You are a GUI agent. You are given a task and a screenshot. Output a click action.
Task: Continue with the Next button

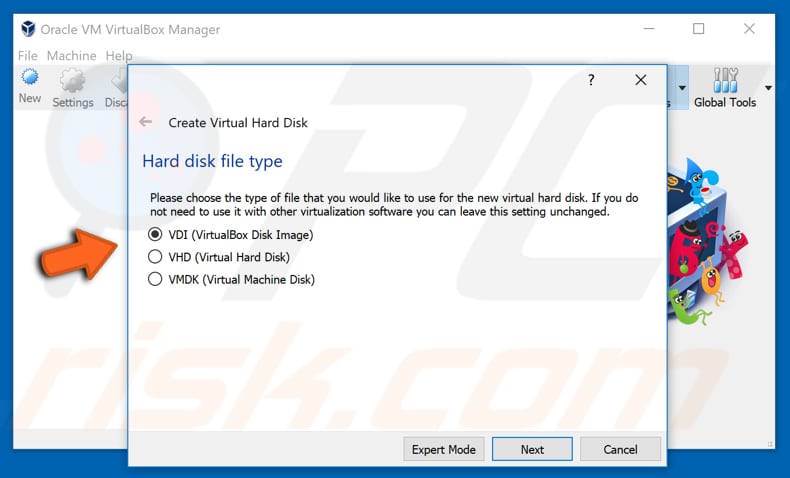pyautogui.click(x=532, y=449)
